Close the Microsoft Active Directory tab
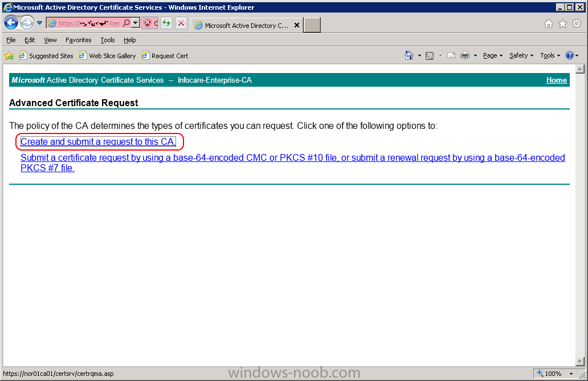588x381 pixels. (x=297, y=25)
